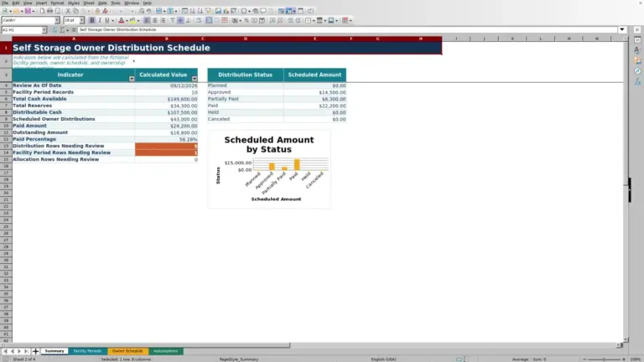Screen dimensions: 644x362
Task: Center text horizontally in the formatting toolbar
Action: (155, 20)
